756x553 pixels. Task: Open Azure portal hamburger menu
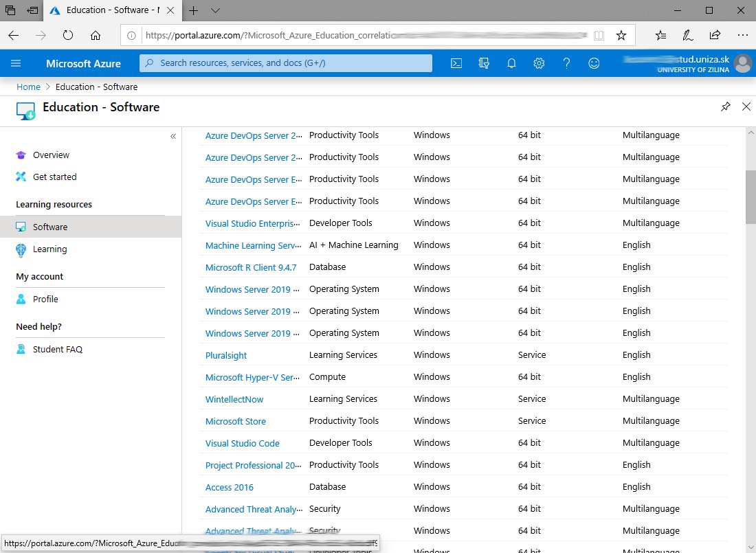[x=15, y=63]
